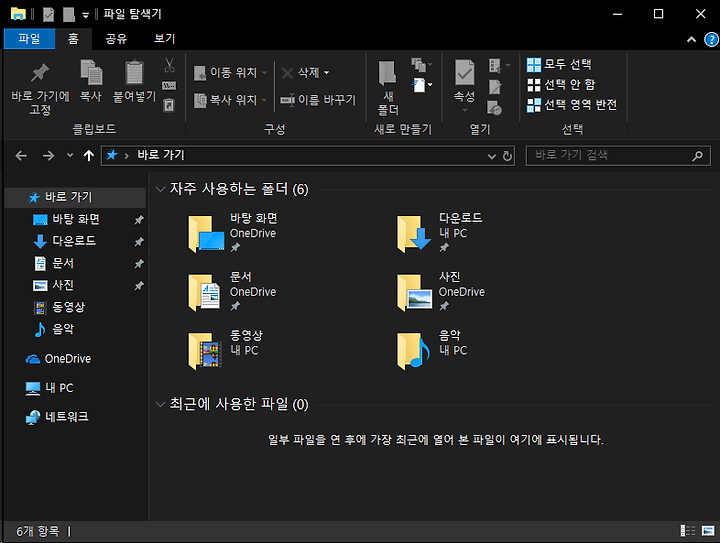Switch to details view in status bar
720x543 pixels.
click(x=687, y=531)
